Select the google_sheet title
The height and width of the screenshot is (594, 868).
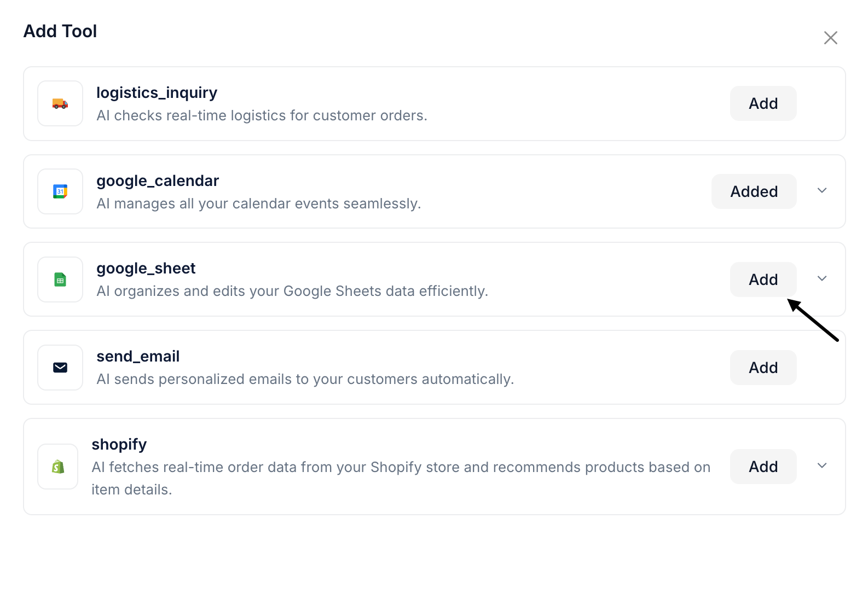146,269
